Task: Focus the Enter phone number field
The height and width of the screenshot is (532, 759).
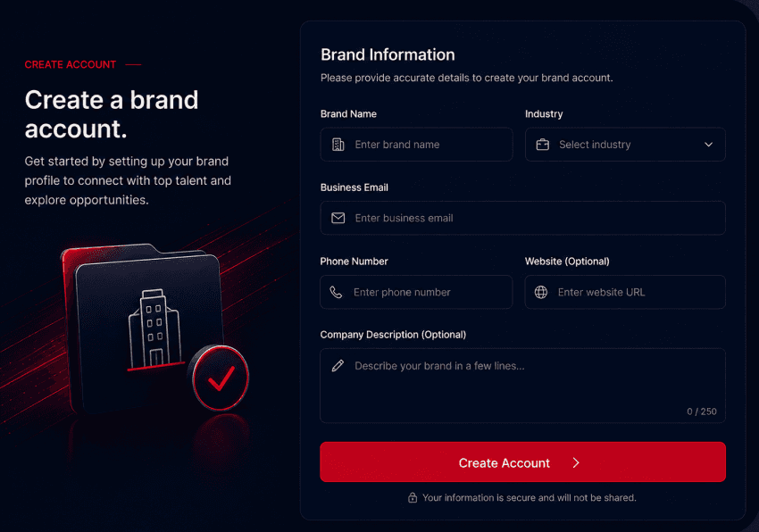Action: (416, 292)
